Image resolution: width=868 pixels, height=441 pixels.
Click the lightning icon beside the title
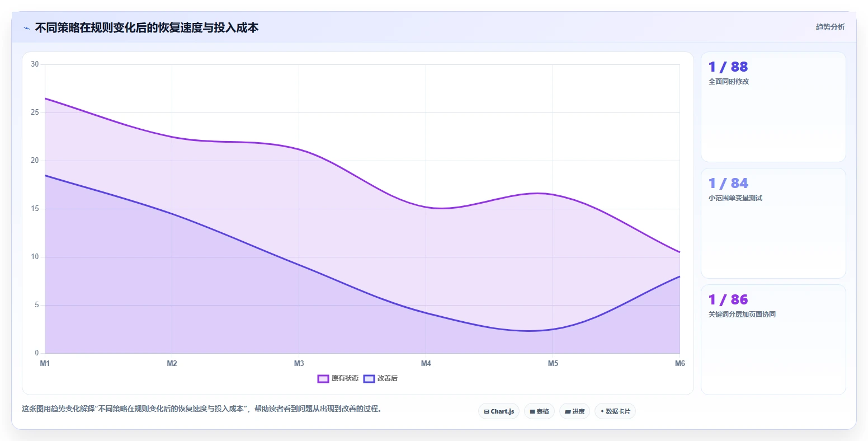[26, 28]
